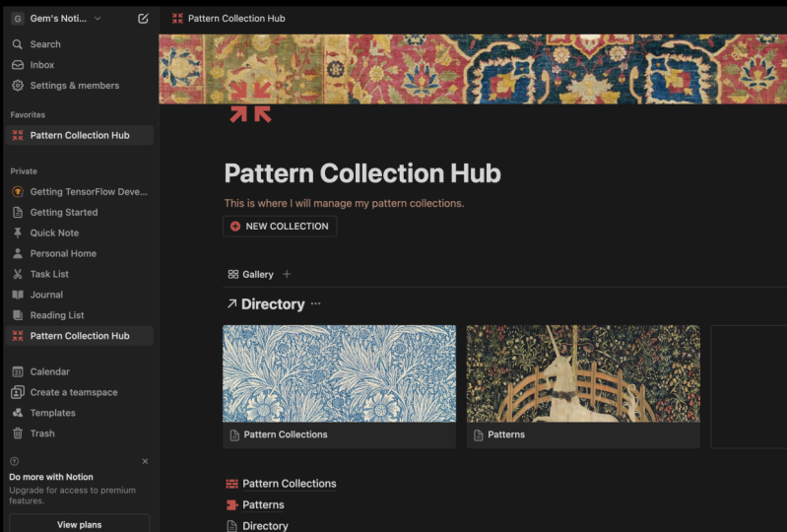Image resolution: width=787 pixels, height=532 pixels.
Task: Open Pattern Collection Hub under Private
Action: tap(80, 336)
